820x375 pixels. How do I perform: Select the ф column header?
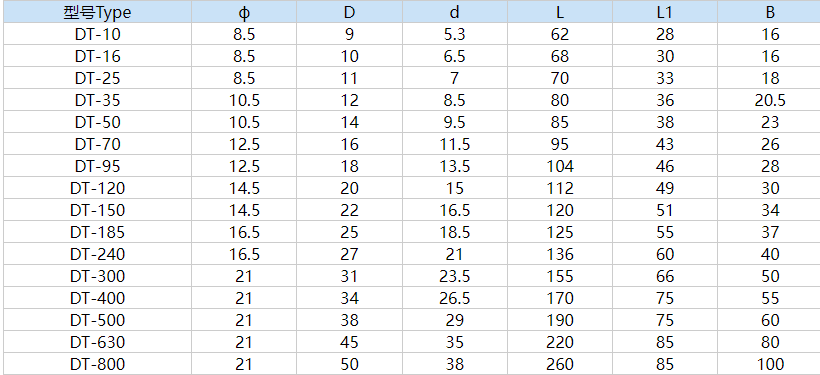[244, 13]
